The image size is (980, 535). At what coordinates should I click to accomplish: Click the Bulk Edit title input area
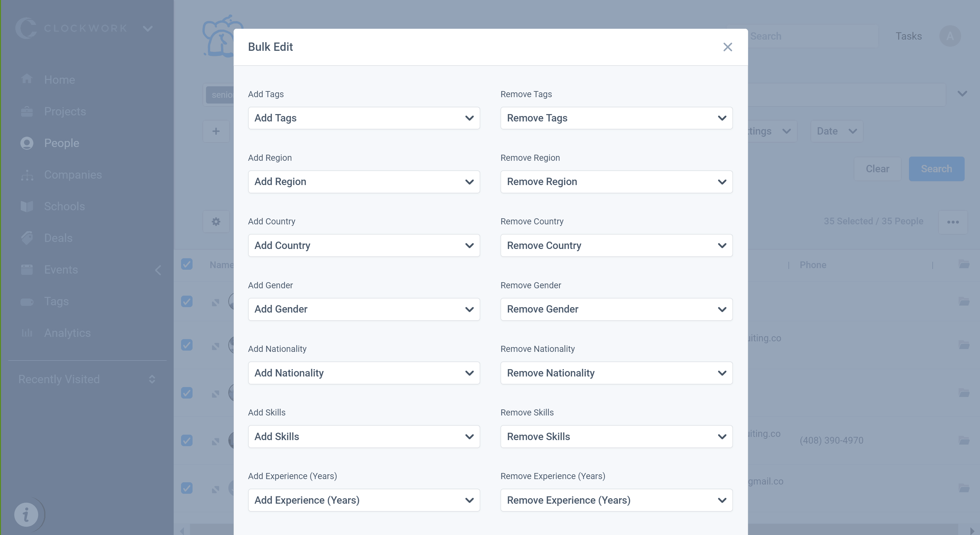(x=270, y=47)
